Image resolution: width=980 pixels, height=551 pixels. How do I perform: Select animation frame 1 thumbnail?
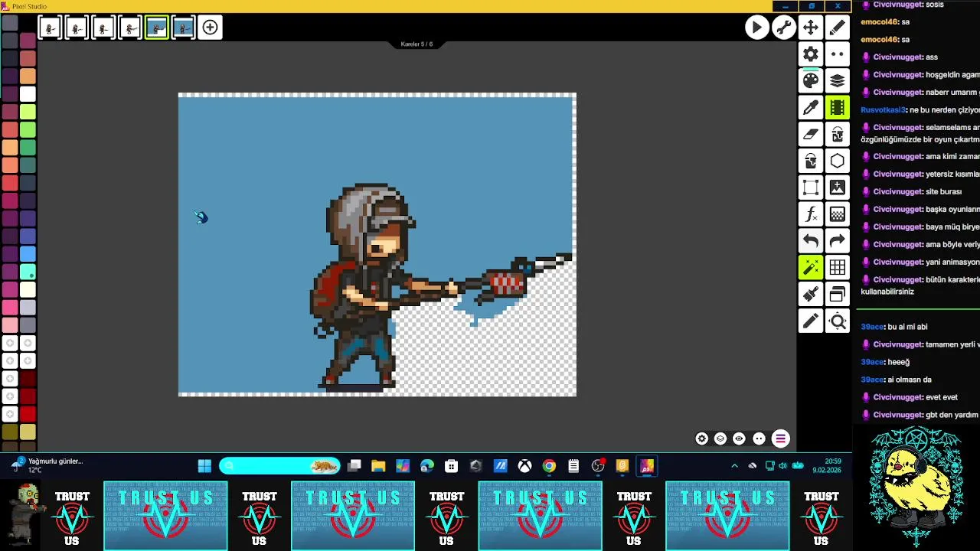click(x=50, y=28)
